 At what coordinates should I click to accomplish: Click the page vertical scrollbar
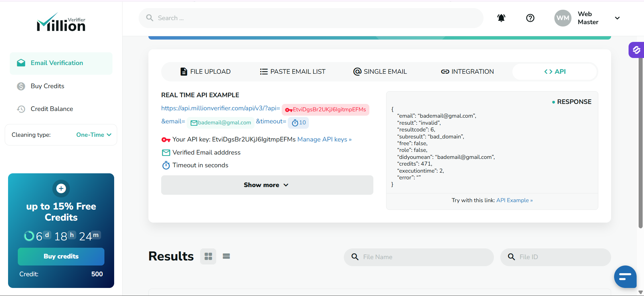pos(641,141)
